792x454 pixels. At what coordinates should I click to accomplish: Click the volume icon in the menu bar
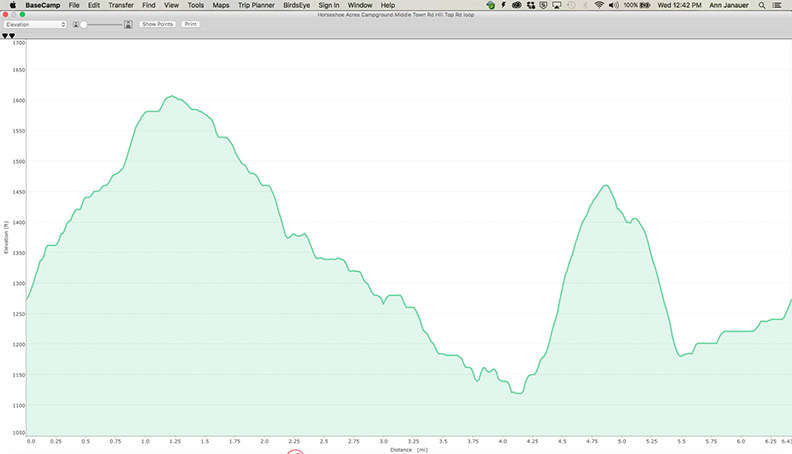point(615,5)
